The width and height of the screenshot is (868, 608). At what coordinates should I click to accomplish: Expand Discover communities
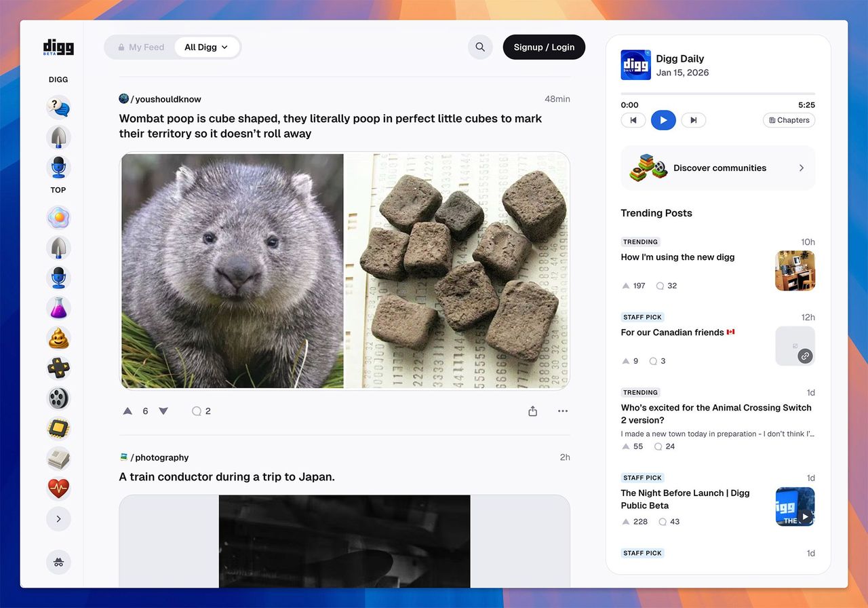coord(718,168)
